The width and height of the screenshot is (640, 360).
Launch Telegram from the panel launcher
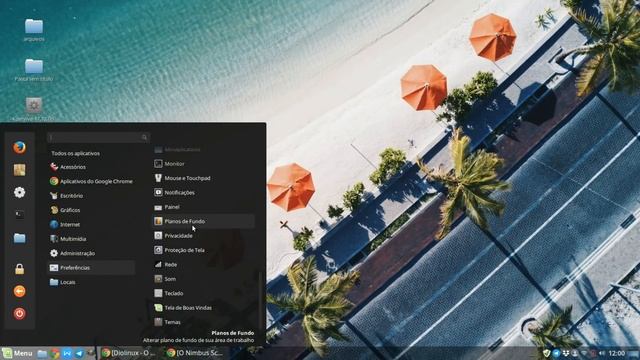79,353
